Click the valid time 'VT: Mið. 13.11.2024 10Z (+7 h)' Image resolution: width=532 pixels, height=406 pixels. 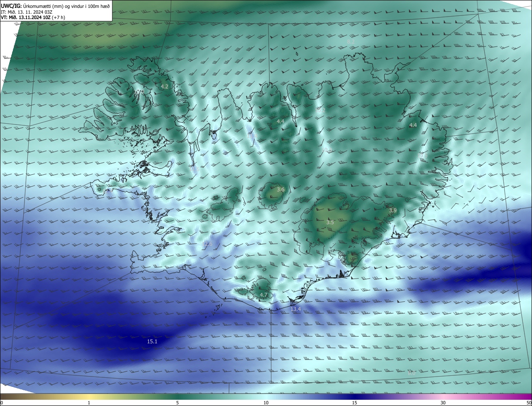(33, 17)
